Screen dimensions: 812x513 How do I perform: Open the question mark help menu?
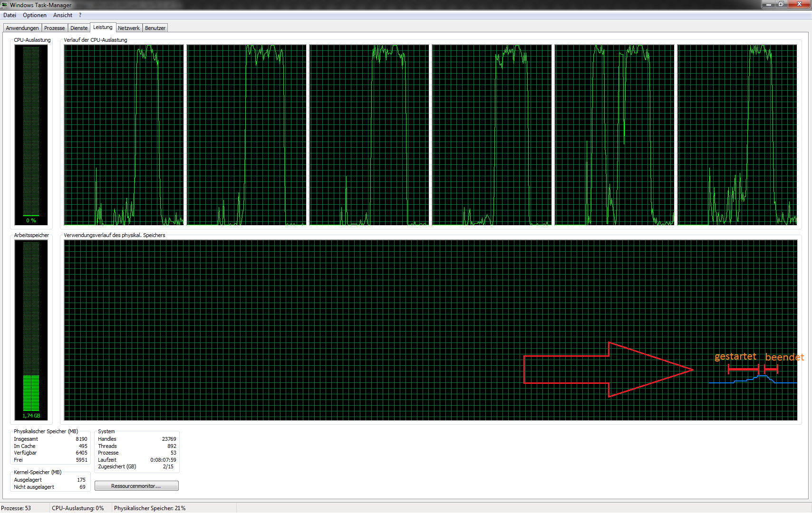(80, 15)
